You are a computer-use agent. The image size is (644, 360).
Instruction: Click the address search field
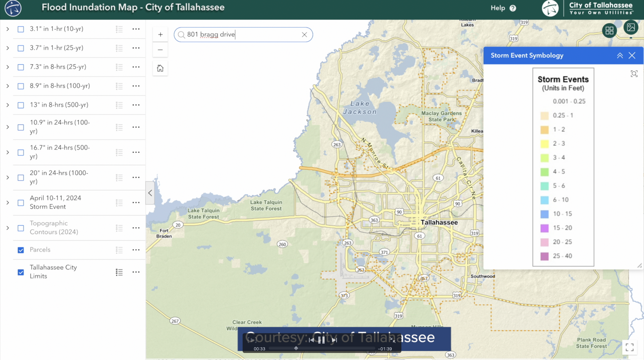243,34
